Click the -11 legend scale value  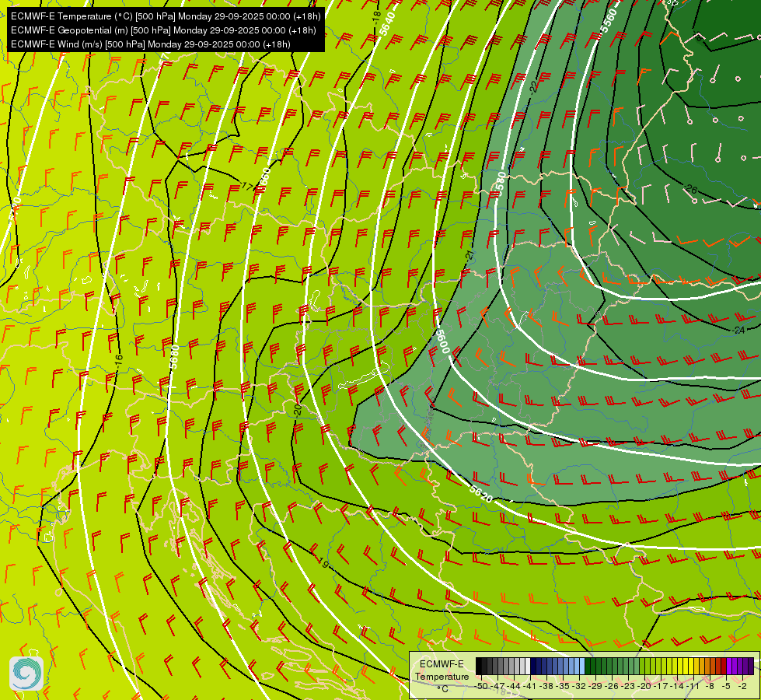point(693,686)
